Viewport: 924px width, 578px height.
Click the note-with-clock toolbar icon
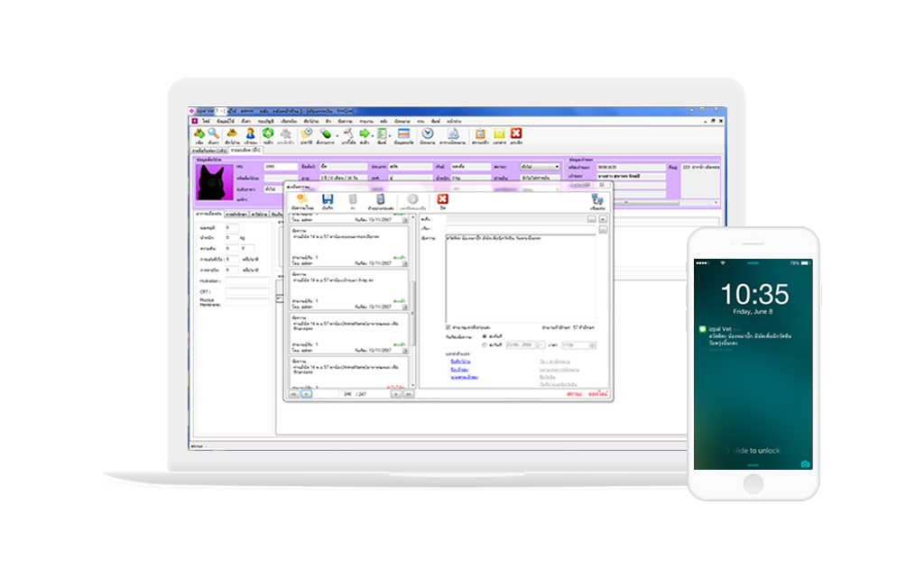[x=307, y=134]
